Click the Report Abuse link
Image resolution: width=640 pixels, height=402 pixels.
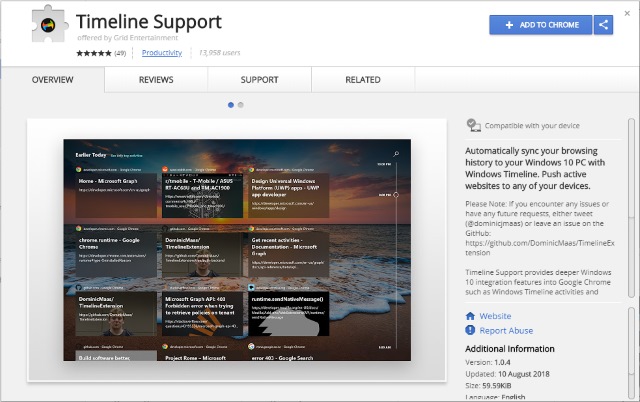[x=506, y=330]
